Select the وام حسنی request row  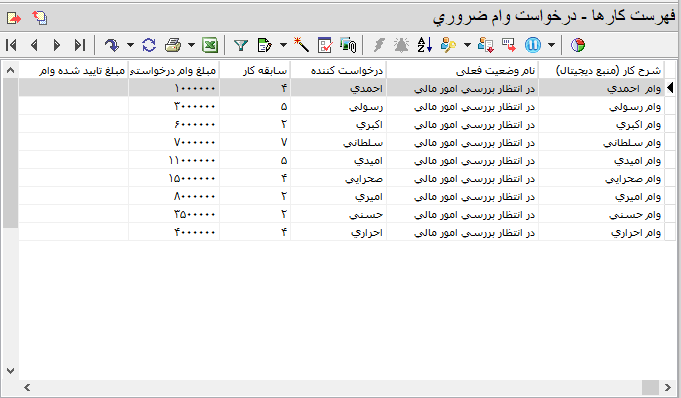click(341, 215)
